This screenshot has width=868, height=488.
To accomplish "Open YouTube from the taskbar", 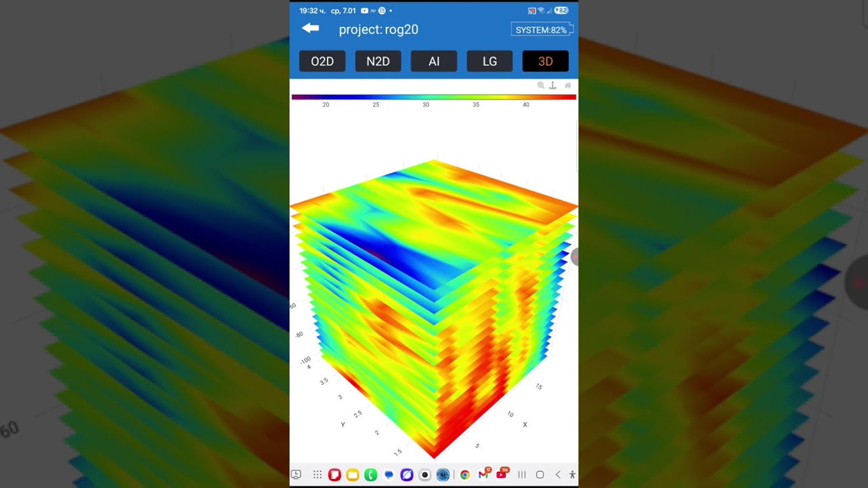I will (x=502, y=474).
